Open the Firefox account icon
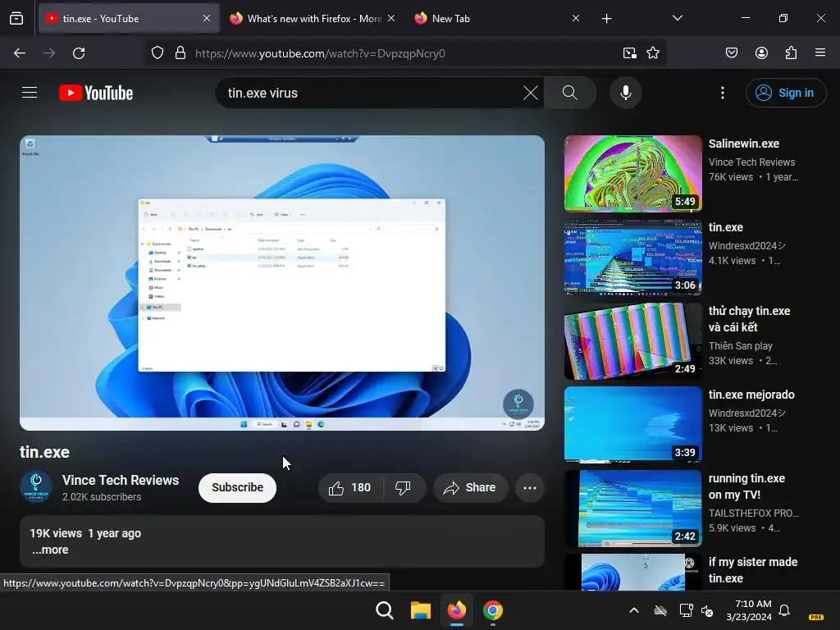Image resolution: width=840 pixels, height=630 pixels. (761, 53)
